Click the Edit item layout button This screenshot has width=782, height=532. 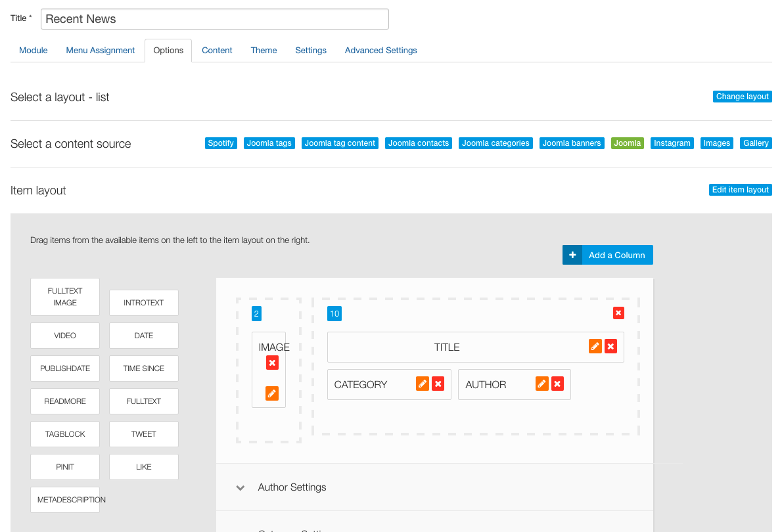pos(740,189)
